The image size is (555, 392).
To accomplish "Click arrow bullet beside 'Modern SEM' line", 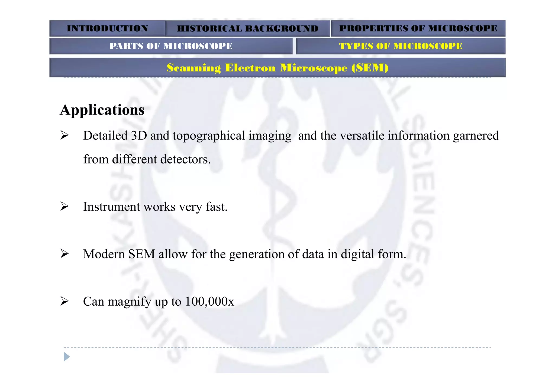I will [64, 253].
